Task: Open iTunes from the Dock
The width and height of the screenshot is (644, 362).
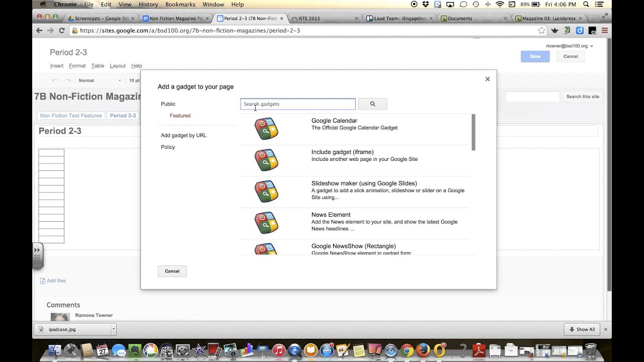Action: [279, 350]
